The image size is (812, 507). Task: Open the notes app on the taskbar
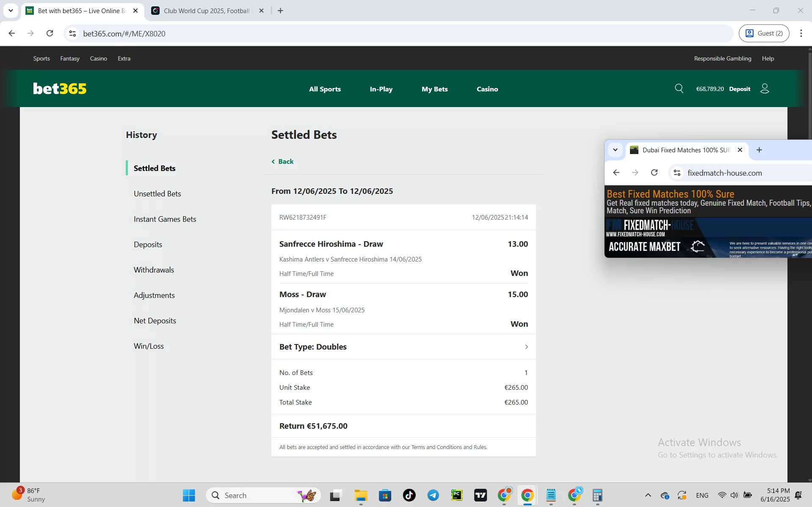551,495
